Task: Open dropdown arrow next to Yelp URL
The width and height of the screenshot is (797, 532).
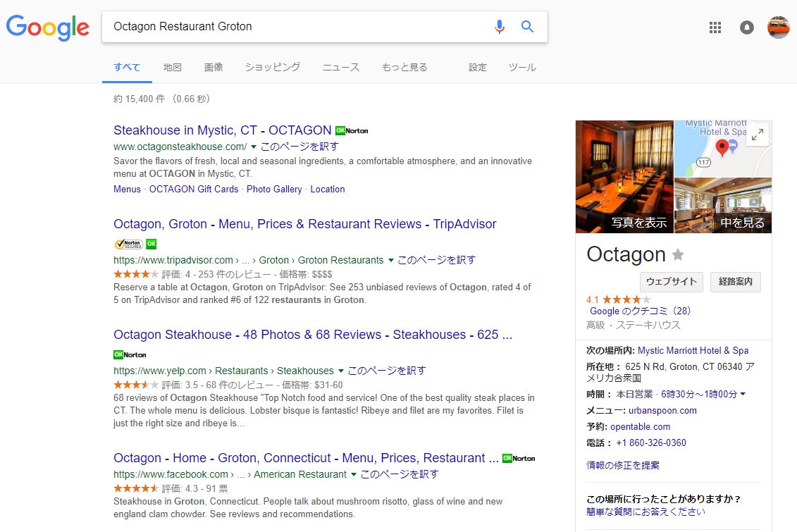Action: point(341,371)
